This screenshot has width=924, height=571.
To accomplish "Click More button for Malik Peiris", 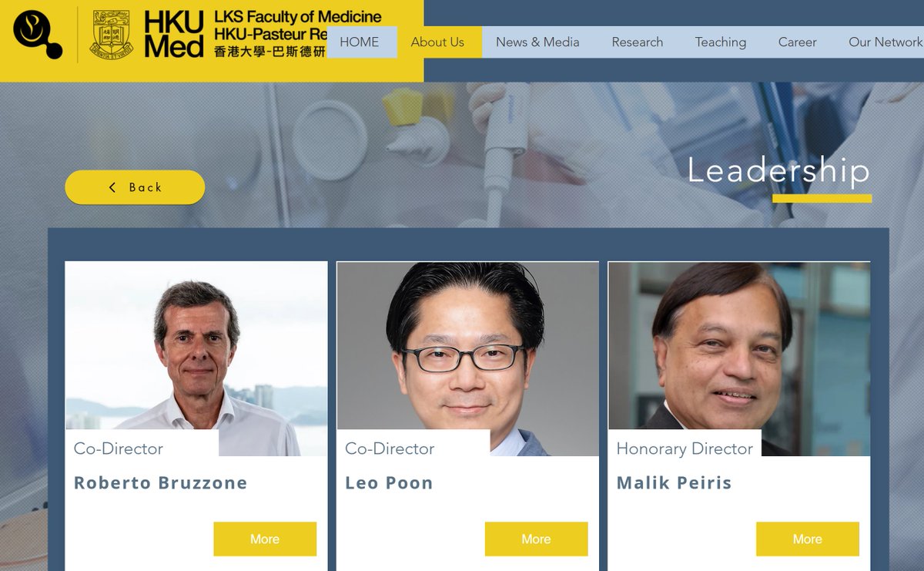I will coord(808,539).
